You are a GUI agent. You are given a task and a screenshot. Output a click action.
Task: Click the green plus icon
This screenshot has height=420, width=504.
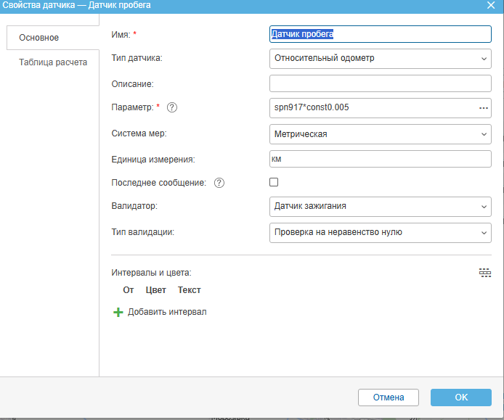(x=118, y=312)
